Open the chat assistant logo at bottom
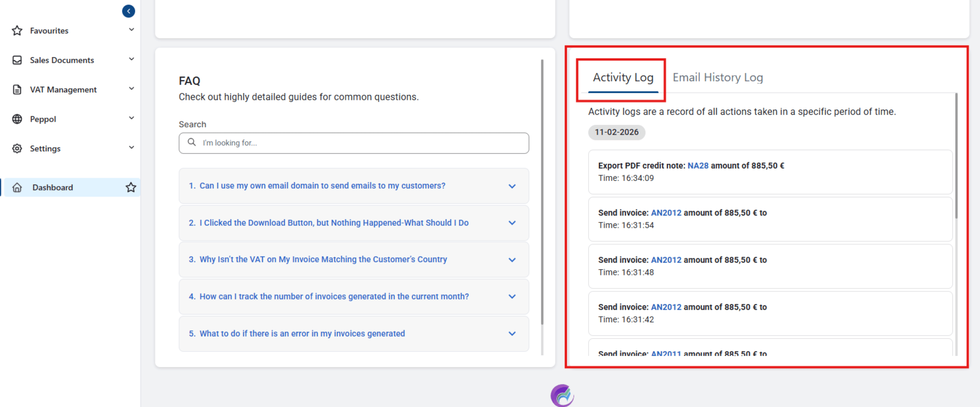Screen dimensions: 980x407 tap(562, 396)
